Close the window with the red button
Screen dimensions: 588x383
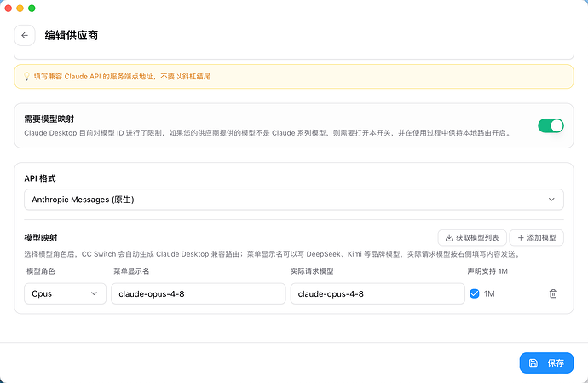9,9
